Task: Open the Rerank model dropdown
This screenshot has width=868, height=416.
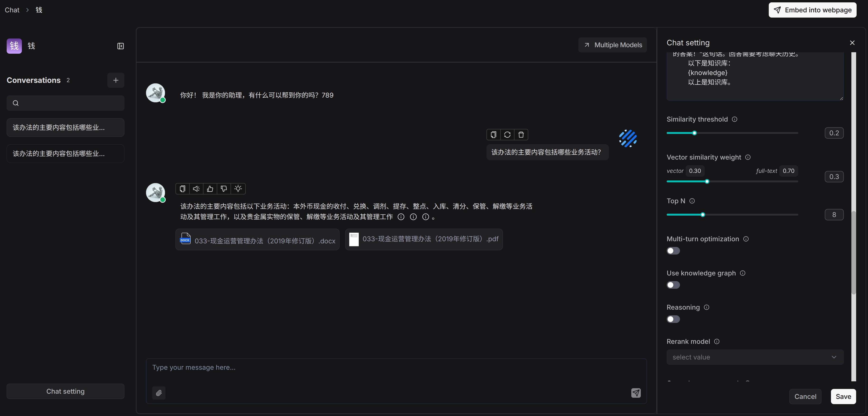Action: coord(755,357)
